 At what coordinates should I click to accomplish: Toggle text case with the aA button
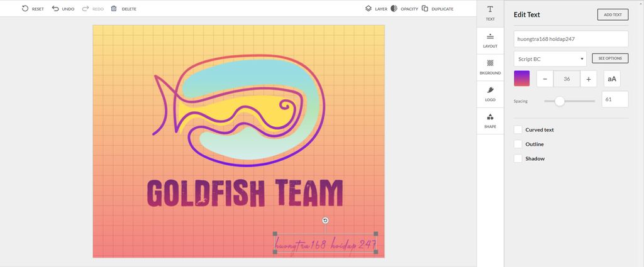click(x=612, y=79)
